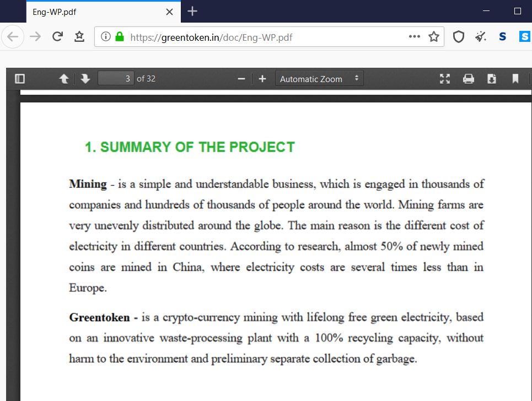Close the Eng-WP.pdf tab
The image size is (532, 401).
pyautogui.click(x=169, y=12)
